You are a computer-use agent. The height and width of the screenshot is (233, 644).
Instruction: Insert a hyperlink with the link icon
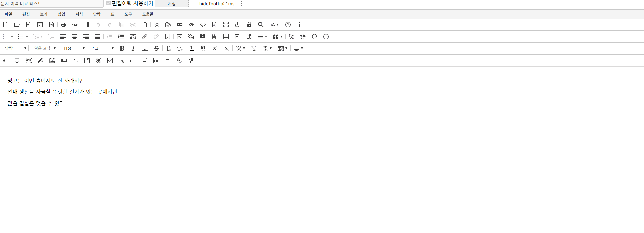coord(145,37)
